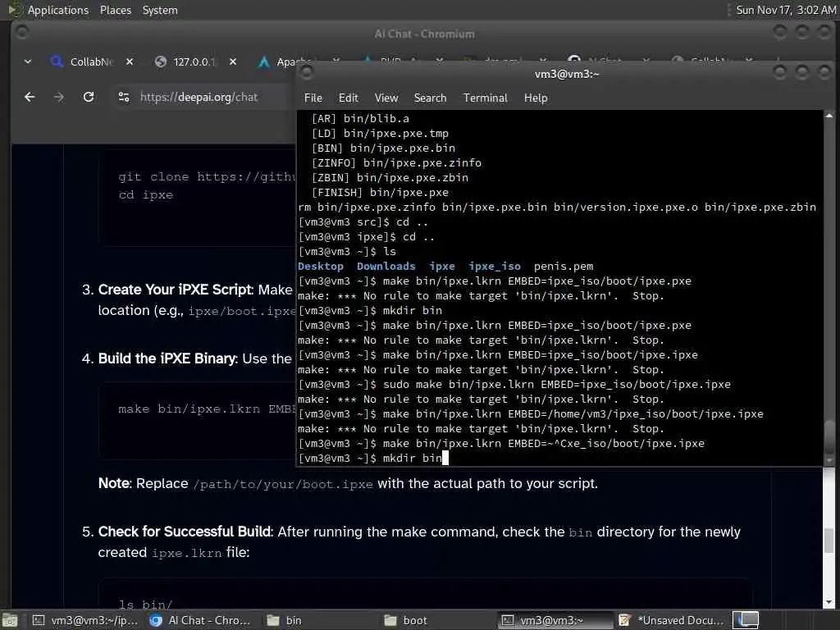Click the show desktop icon in the bottom panel

point(10,620)
